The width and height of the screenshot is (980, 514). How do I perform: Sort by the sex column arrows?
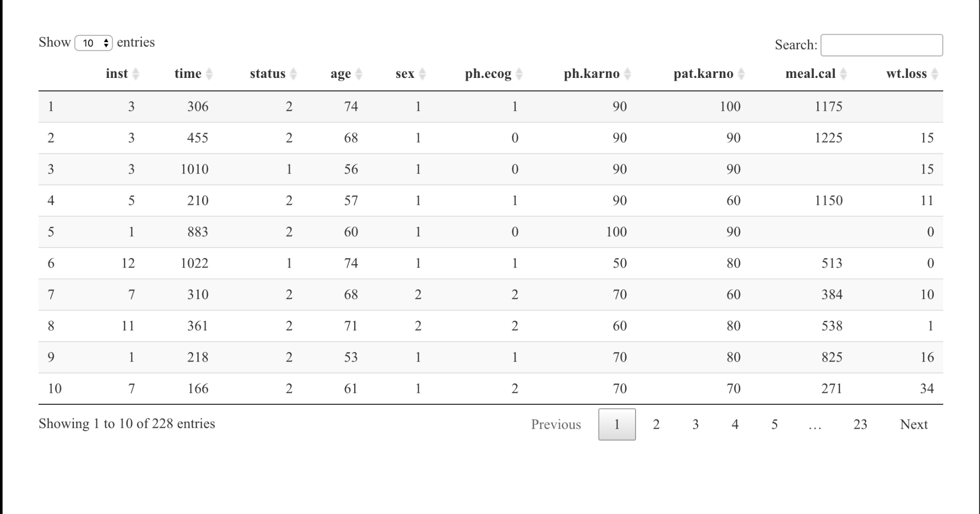422,74
